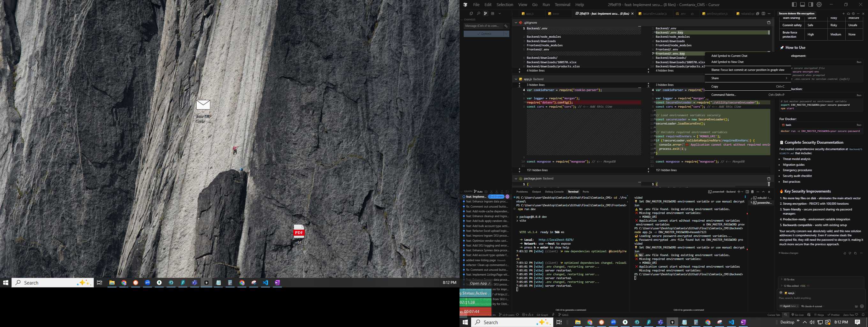
Task: Open Cursor settings via the title bar gear icon
Action: (819, 4)
